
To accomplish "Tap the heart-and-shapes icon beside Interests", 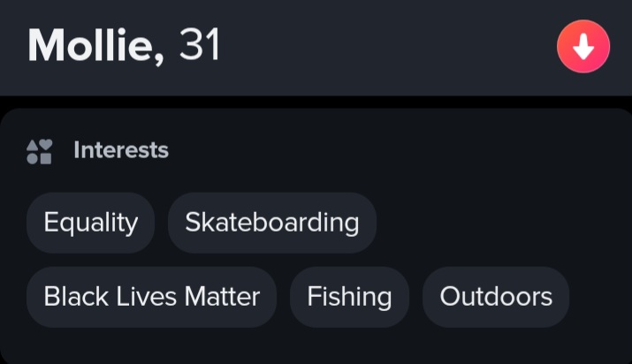I will 40,151.
